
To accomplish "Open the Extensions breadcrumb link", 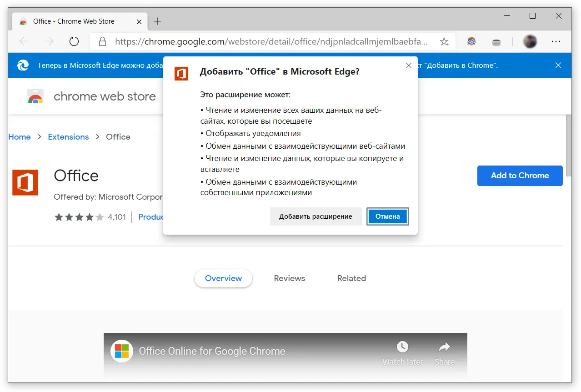I will (68, 137).
